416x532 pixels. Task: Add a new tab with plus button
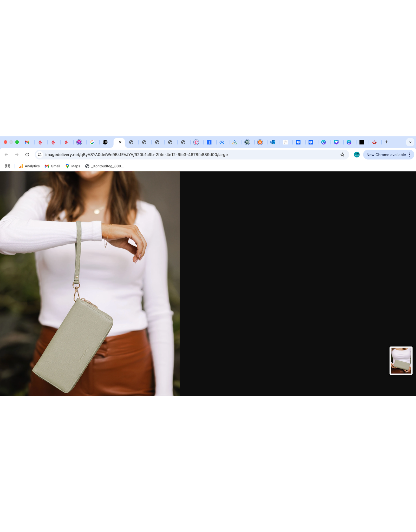click(386, 142)
